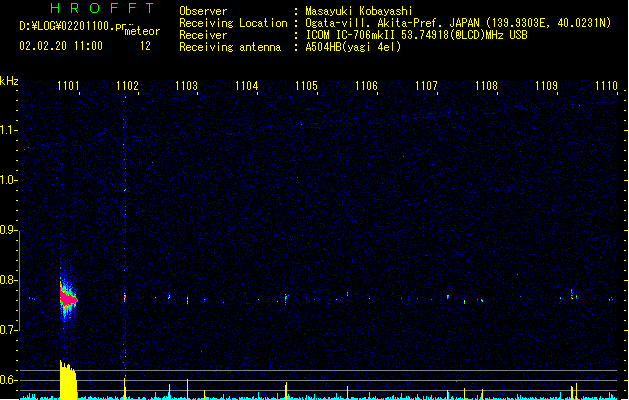This screenshot has height=400, width=629.
Task: Click the 0.6 frequency axis label
Action: (8, 380)
